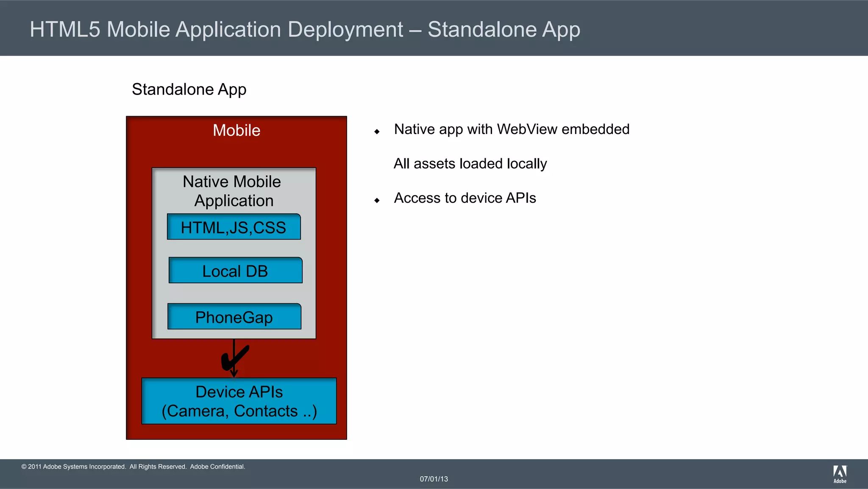Click the slide title HTML5 Mobile Application Deployment
The width and height of the screenshot is (868, 489).
pos(305,29)
